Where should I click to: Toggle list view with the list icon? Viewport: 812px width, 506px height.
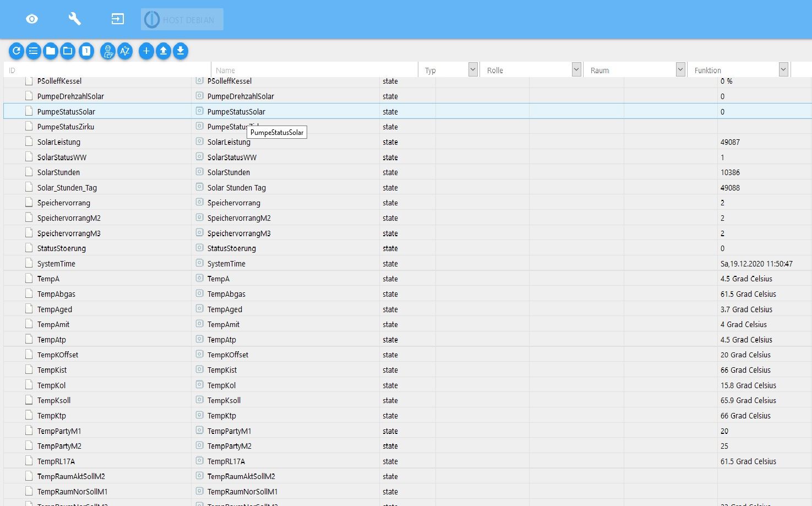click(34, 51)
